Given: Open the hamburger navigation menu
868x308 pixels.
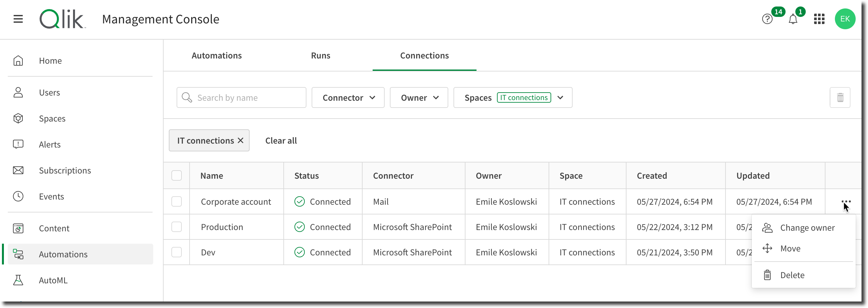Looking at the screenshot, I should point(18,19).
